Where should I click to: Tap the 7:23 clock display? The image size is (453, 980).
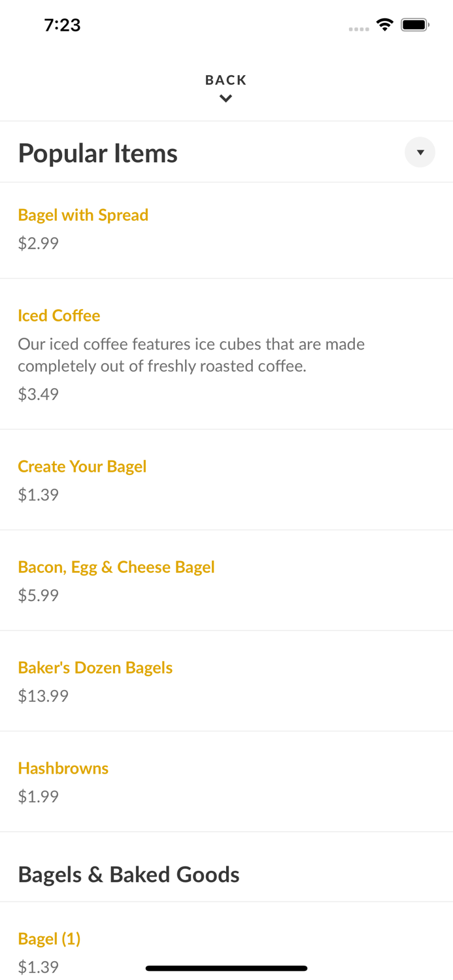point(63,25)
